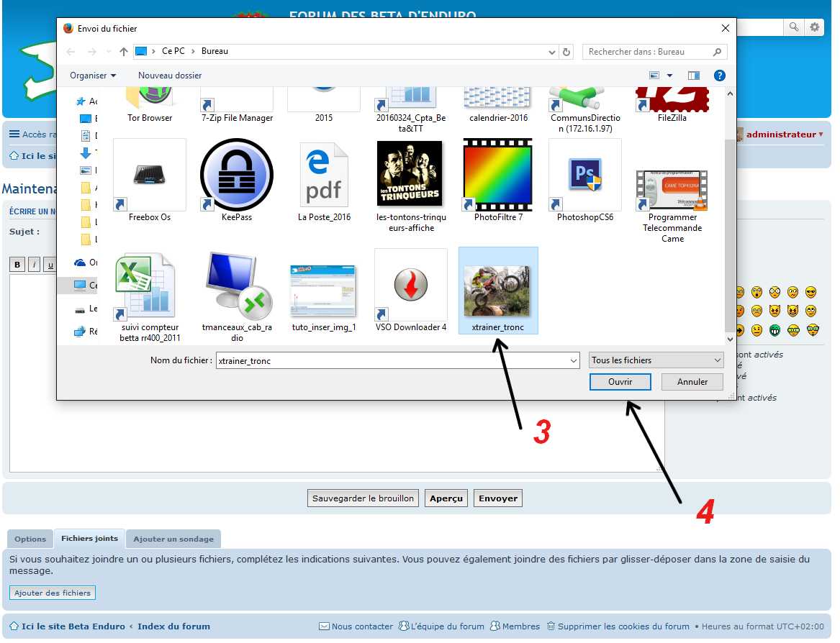Switch to the Options tab
Image resolution: width=840 pixels, height=643 pixels.
click(x=30, y=539)
